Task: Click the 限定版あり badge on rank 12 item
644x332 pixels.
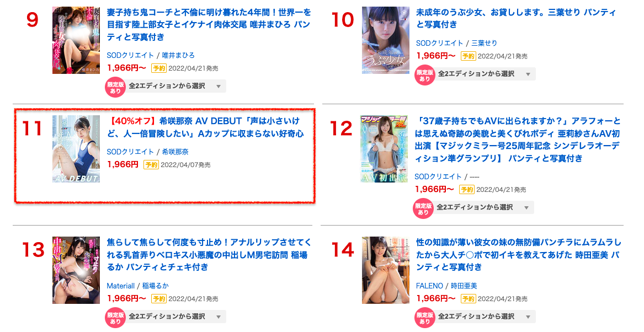Action: click(423, 208)
